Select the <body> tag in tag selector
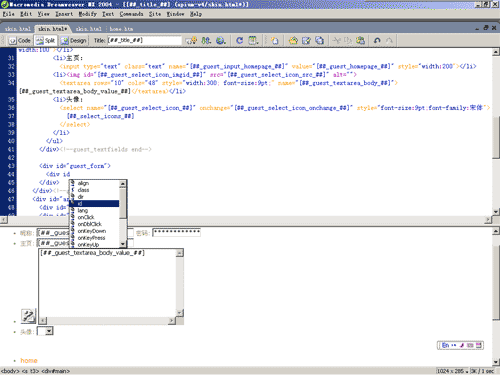Screen dimensions: 500x375 pyautogui.click(x=9, y=371)
